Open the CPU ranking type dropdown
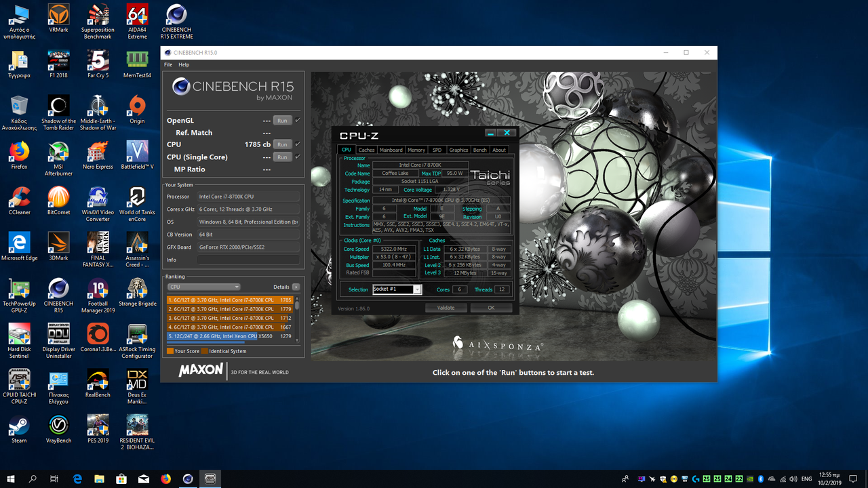The image size is (868, 488). coord(204,287)
